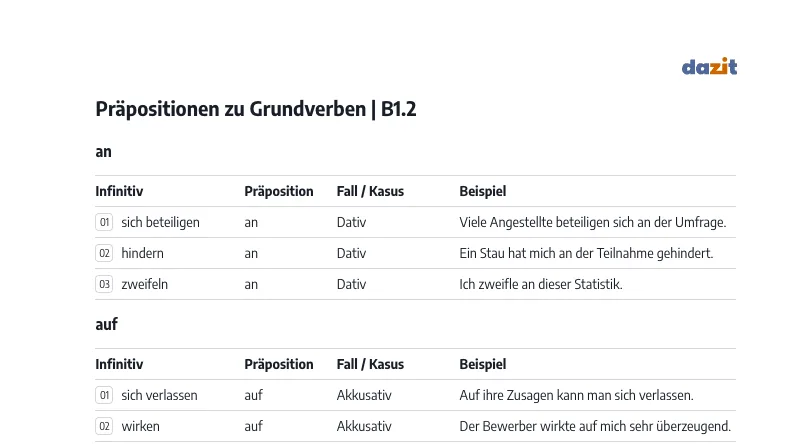Select number badge 01 beside sich verlassen
794x447 pixels.
[104, 395]
